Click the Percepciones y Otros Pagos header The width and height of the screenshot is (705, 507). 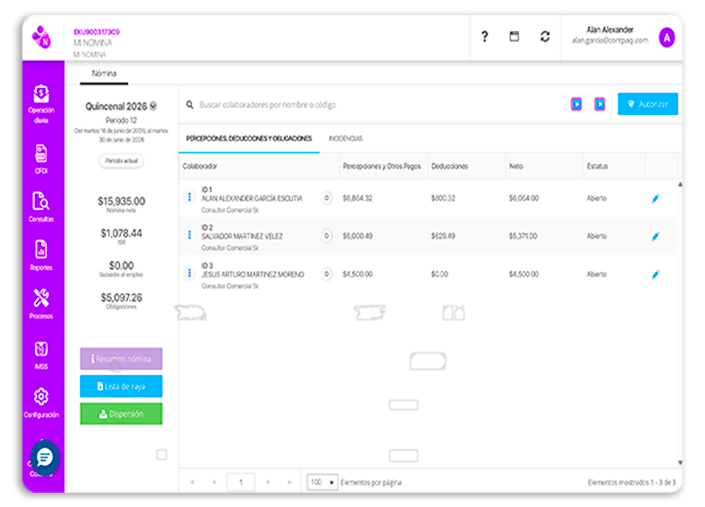click(382, 166)
